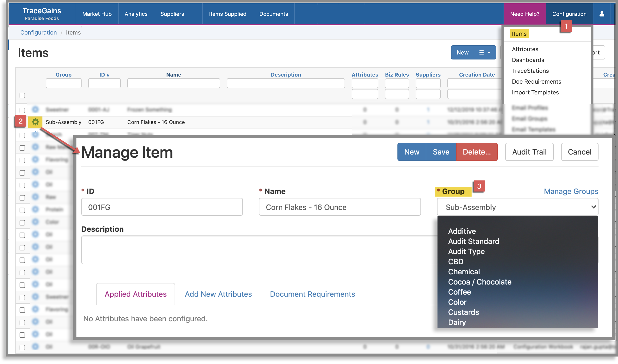Click the Audit Trail button
Screen dimensions: 618x364
(x=529, y=152)
